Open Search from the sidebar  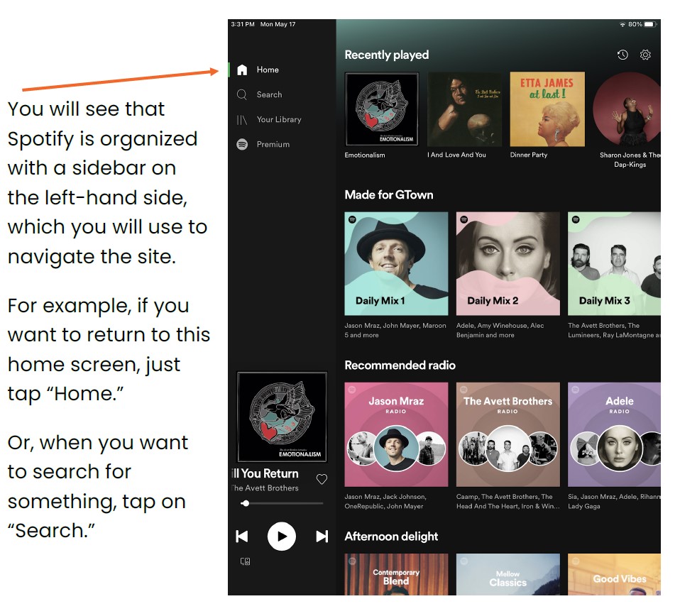(259, 94)
